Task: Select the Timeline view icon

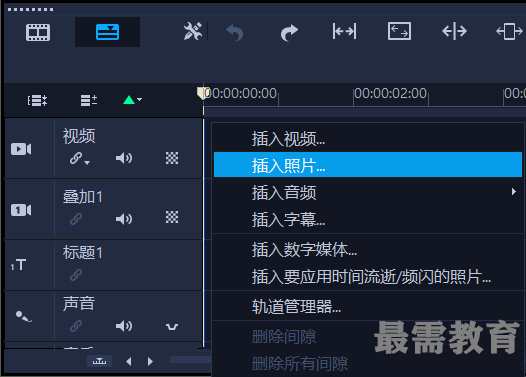Action: point(107,32)
